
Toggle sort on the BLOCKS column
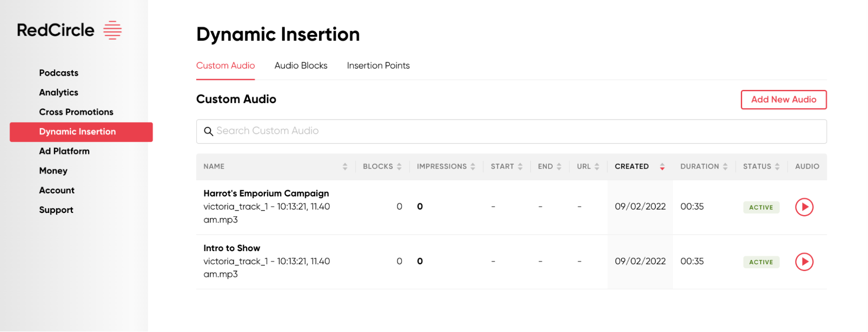pos(400,166)
